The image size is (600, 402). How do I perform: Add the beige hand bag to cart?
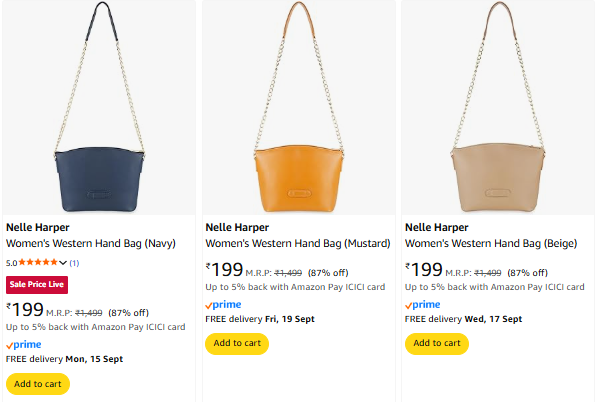(x=436, y=343)
